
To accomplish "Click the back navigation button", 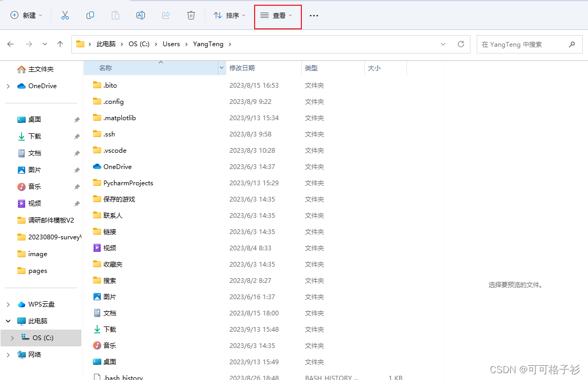I will pos(10,44).
